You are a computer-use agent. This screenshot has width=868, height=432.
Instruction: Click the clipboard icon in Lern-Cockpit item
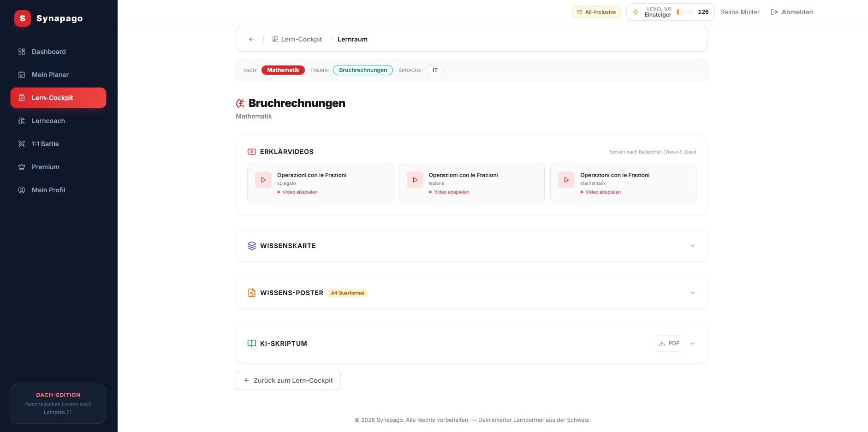click(22, 98)
